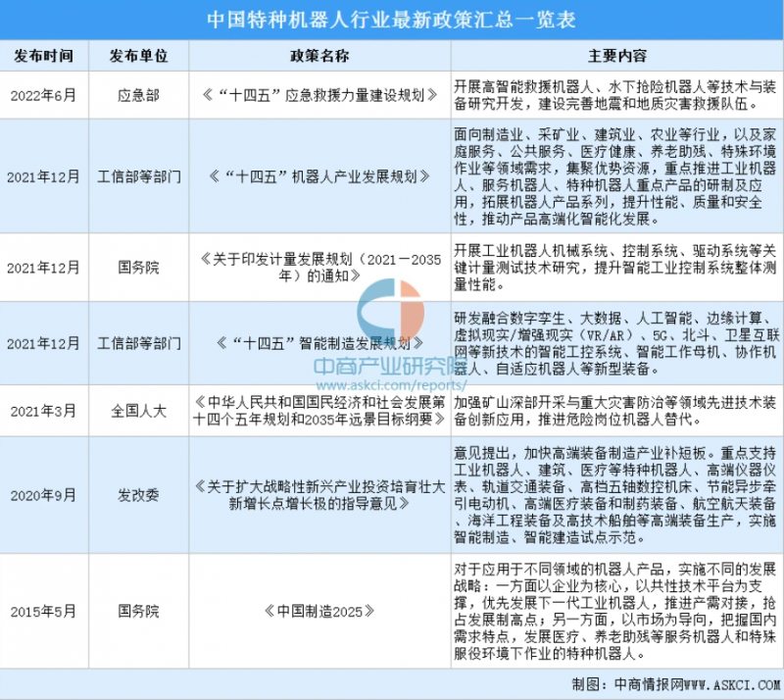Click the 应急部 cell

(x=138, y=95)
